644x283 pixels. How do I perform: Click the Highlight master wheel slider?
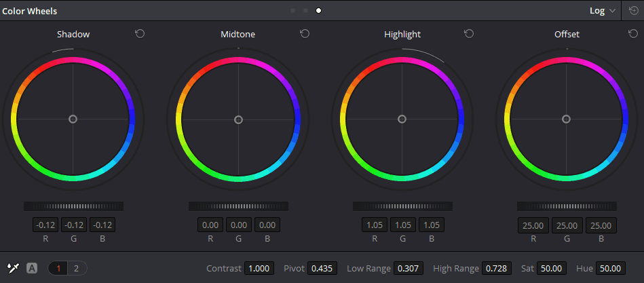pos(402,206)
